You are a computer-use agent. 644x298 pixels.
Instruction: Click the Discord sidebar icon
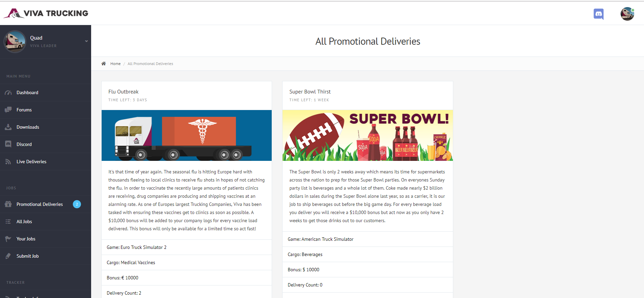(8, 144)
